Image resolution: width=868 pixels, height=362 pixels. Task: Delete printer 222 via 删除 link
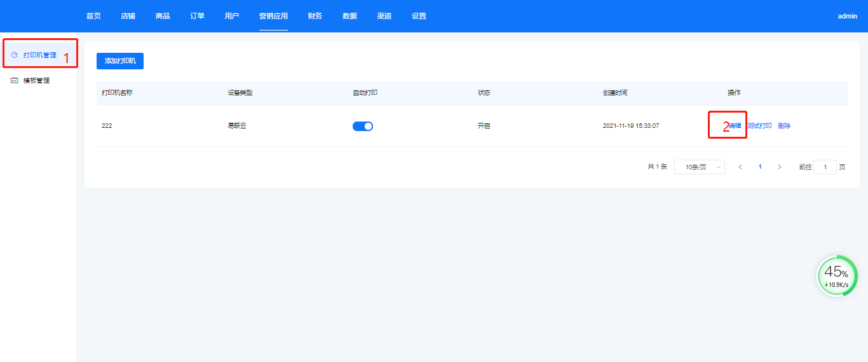[x=784, y=126]
